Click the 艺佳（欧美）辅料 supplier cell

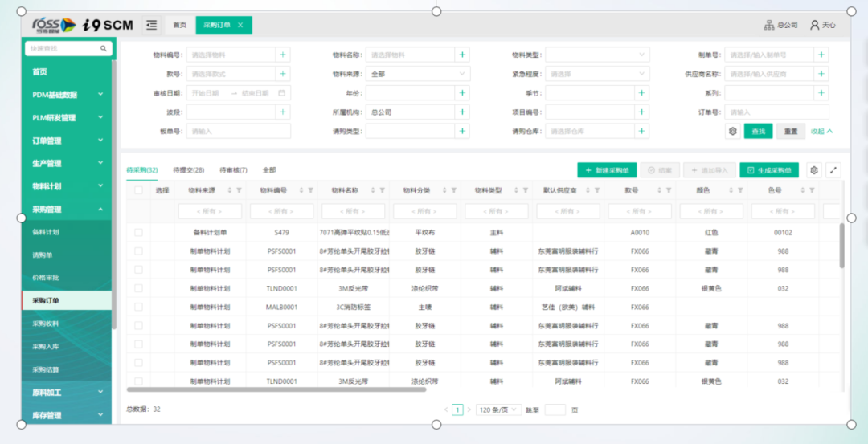(x=568, y=307)
